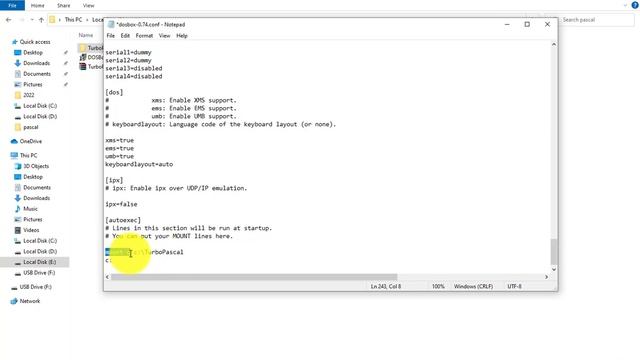Open Downloads under Quick access
The image size is (640, 360).
[36, 63]
